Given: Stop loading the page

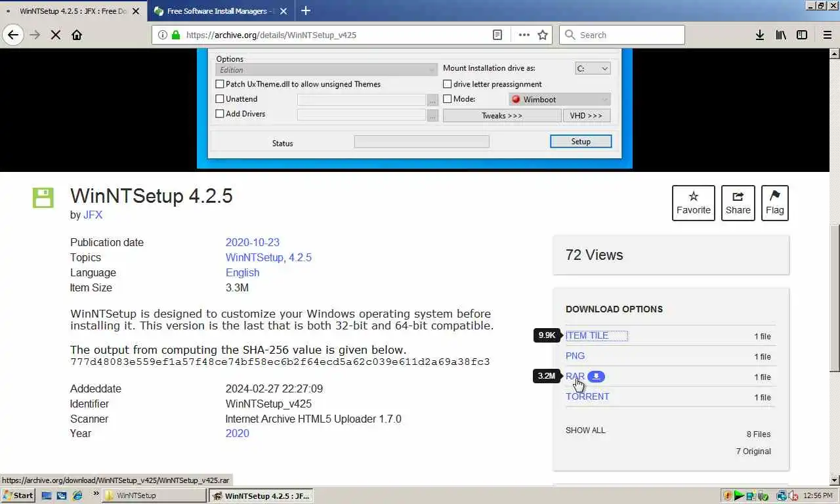Looking at the screenshot, I should tap(56, 35).
